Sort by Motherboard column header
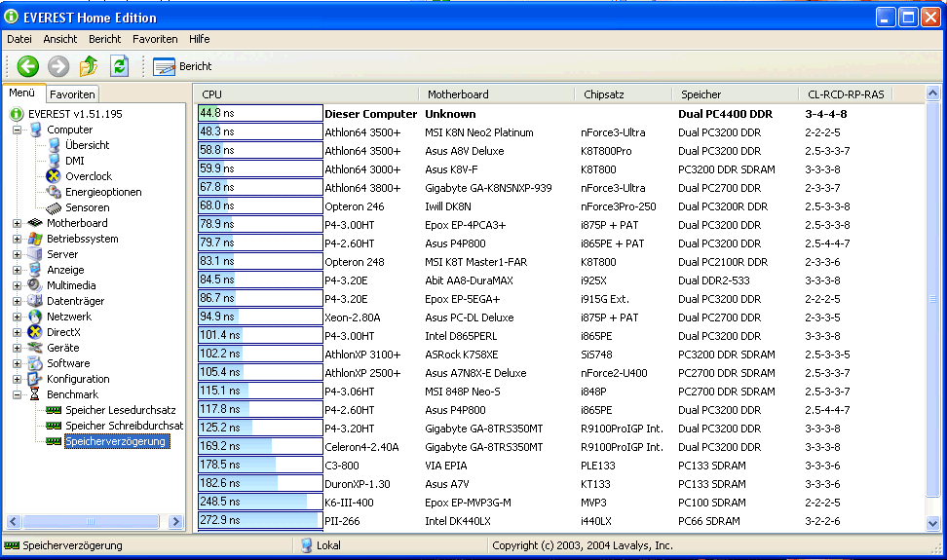This screenshot has width=947, height=560. click(497, 94)
